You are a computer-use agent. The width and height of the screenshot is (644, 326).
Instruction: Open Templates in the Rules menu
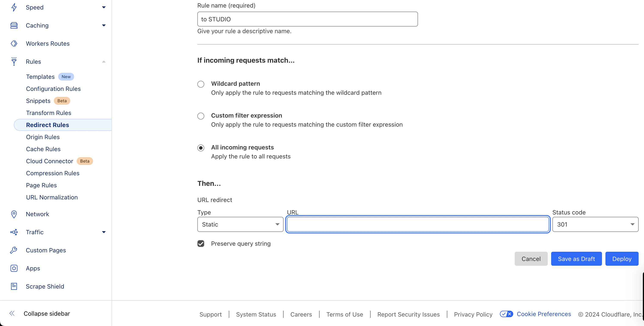[40, 77]
